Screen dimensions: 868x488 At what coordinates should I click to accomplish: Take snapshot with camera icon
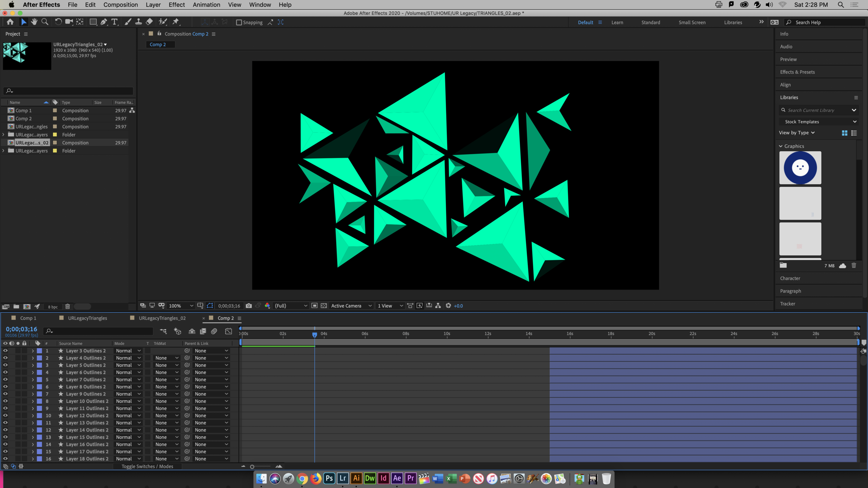(249, 306)
